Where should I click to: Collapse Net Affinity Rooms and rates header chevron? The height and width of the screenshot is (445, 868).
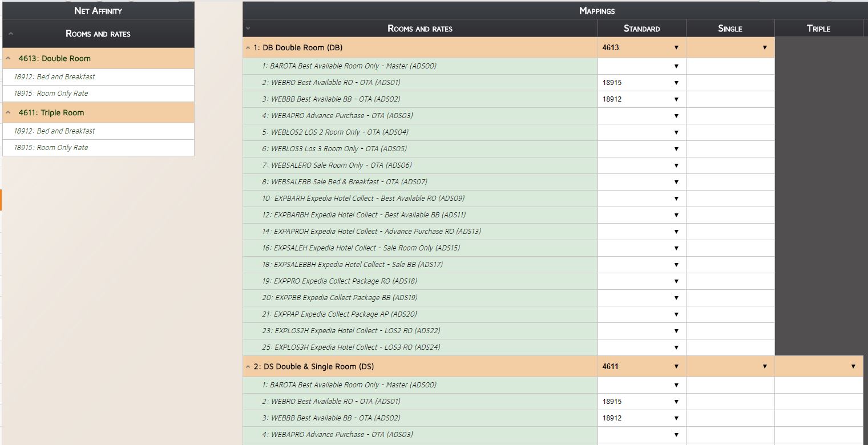coord(11,34)
